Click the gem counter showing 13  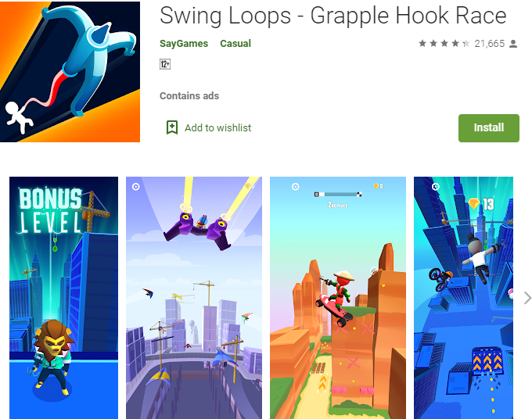(x=481, y=204)
